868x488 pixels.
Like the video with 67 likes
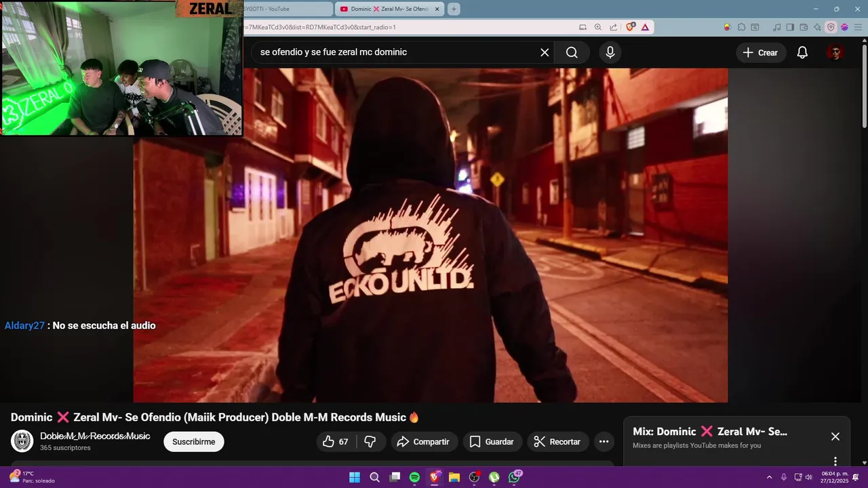pyautogui.click(x=336, y=442)
